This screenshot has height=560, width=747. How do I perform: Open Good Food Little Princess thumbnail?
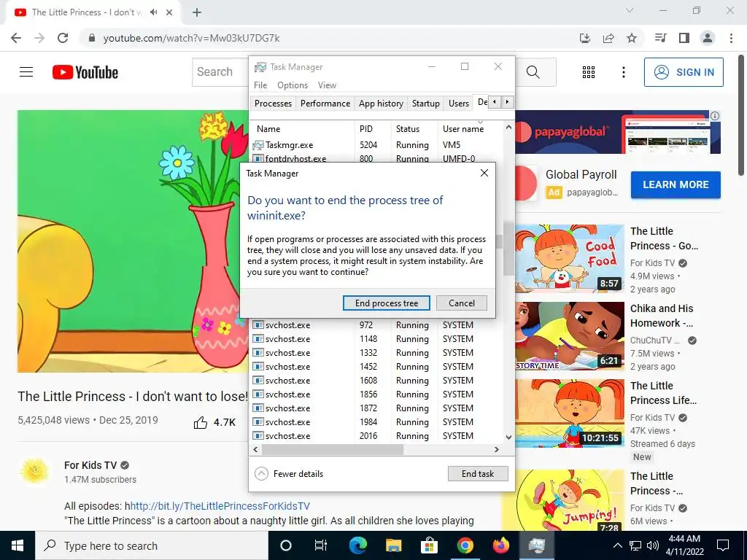[569, 259]
